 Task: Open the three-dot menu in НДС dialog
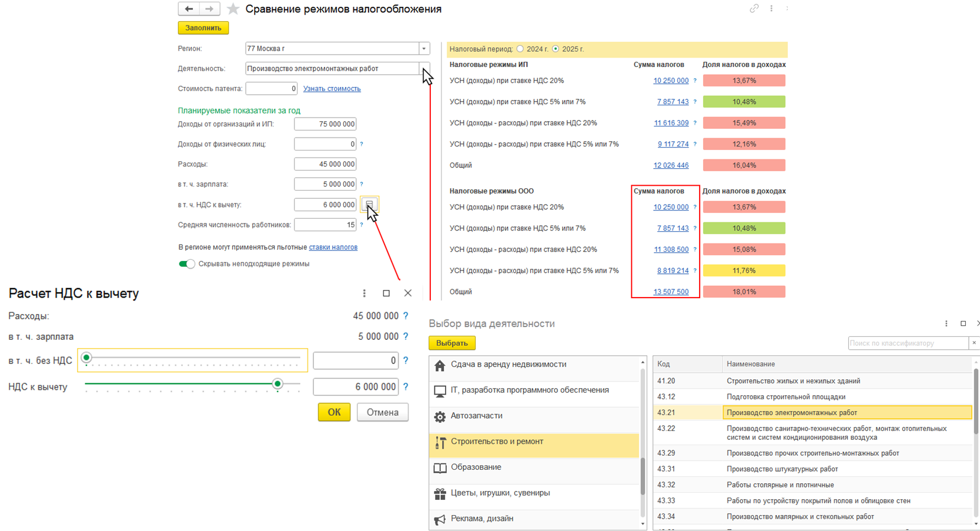(x=364, y=293)
